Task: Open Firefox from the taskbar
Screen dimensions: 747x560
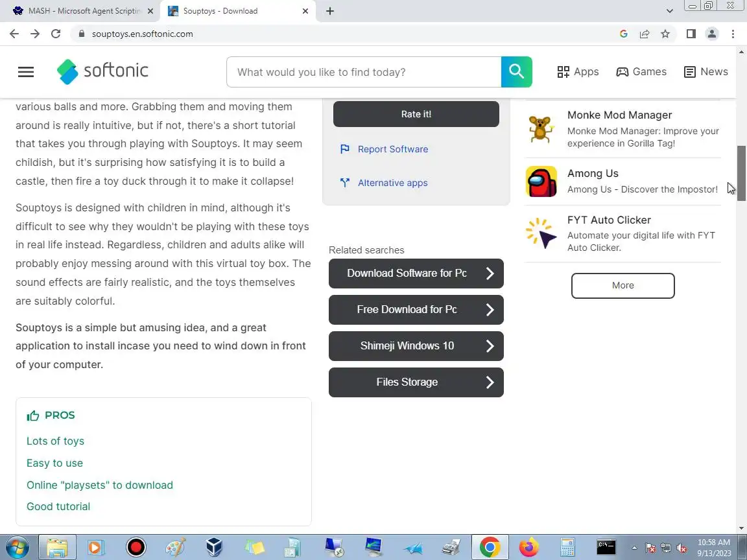Action: [528, 547]
